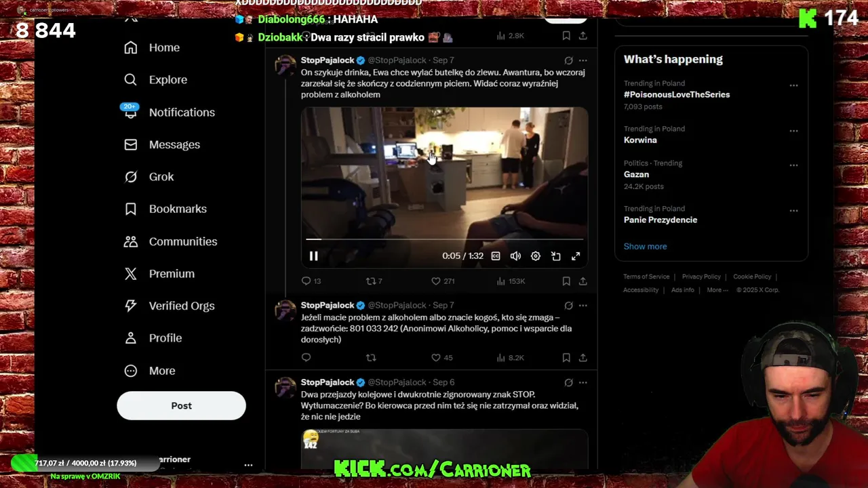This screenshot has width=868, height=488.
Task: Open the #PoisonousLoveTheSeries trend
Action: 677,95
